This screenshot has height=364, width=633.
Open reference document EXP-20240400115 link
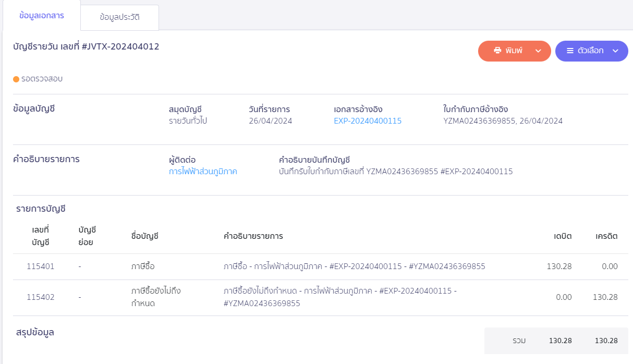point(368,121)
